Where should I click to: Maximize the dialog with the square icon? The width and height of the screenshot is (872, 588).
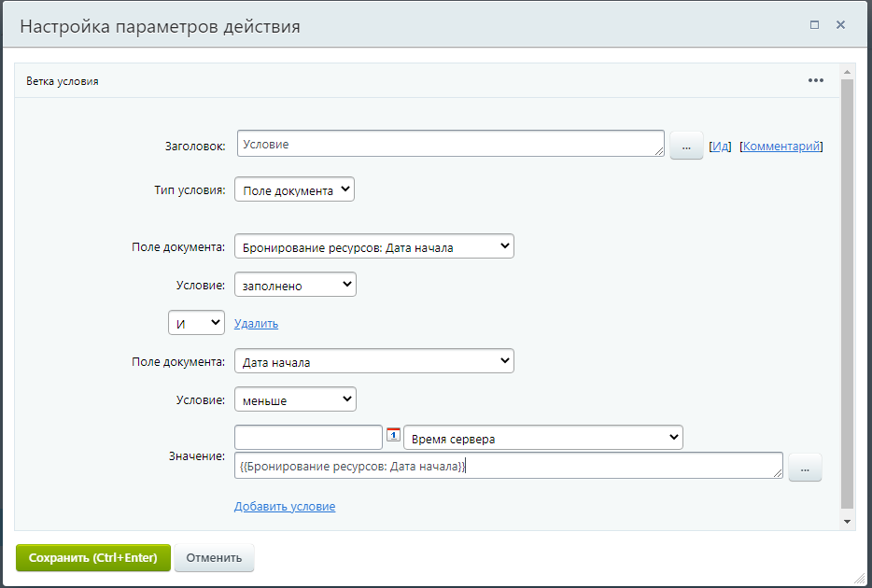(814, 25)
